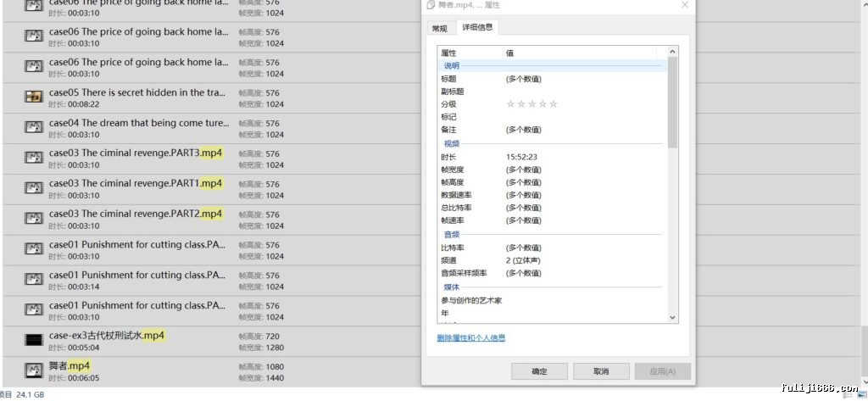Click the properties list scroll-up arrow
The image size is (868, 401).
point(672,52)
